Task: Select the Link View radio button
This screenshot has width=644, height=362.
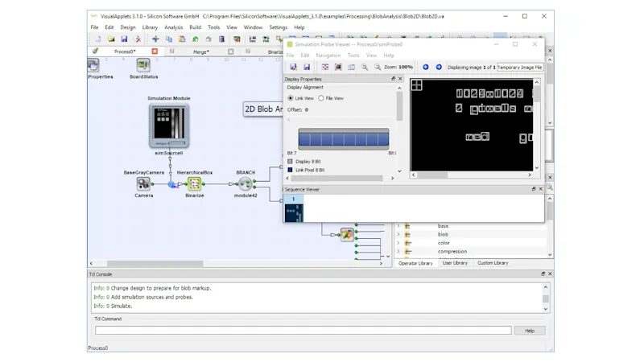Action: pos(291,98)
